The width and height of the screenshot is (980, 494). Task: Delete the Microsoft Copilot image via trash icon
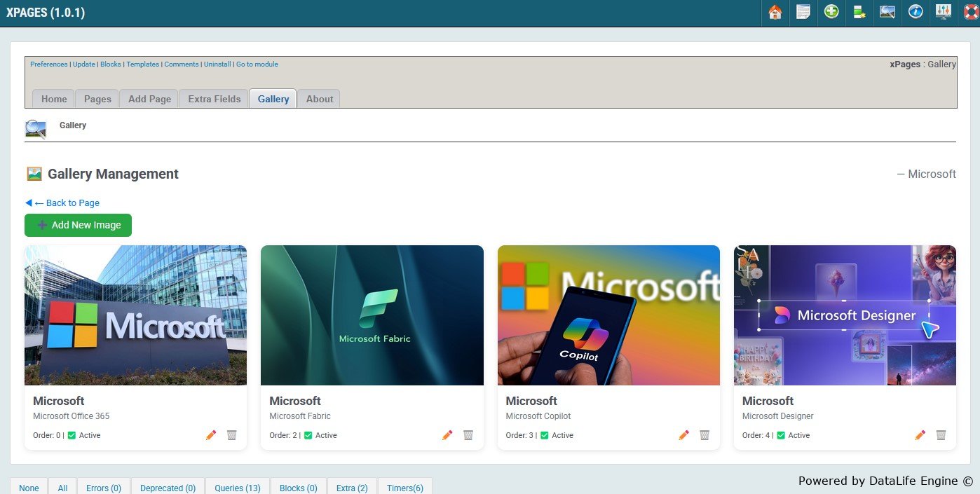[x=705, y=435]
